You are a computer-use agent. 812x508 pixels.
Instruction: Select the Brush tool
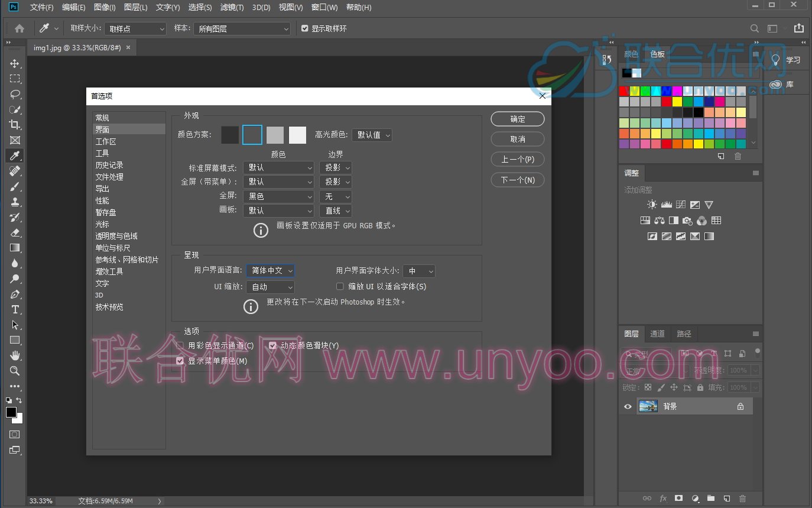tap(15, 186)
